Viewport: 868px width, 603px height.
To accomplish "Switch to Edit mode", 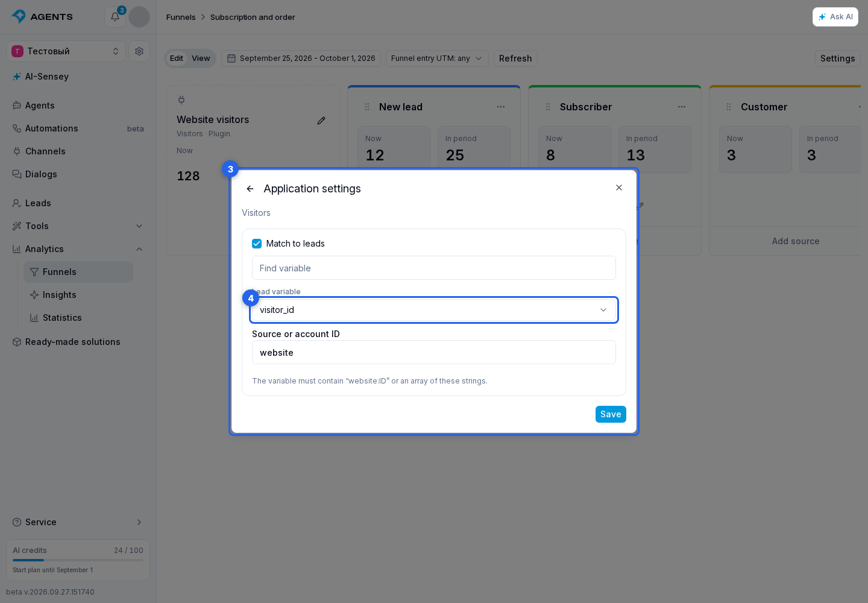I will pyautogui.click(x=177, y=58).
